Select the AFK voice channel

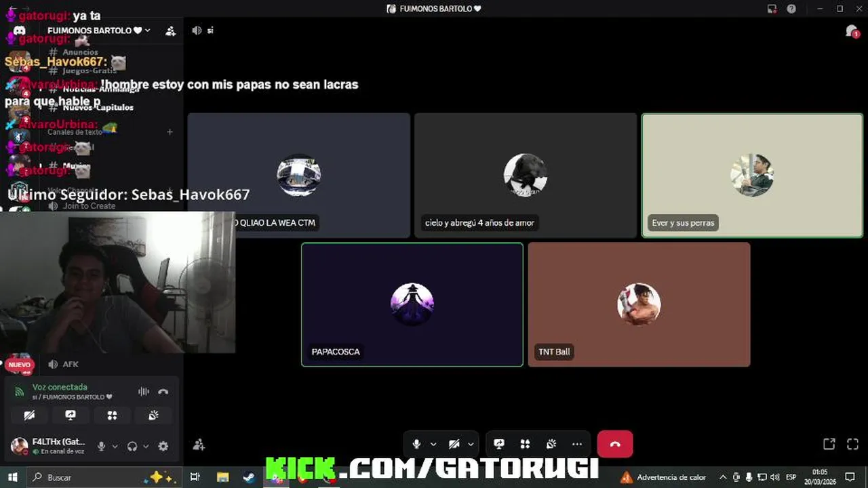click(71, 364)
